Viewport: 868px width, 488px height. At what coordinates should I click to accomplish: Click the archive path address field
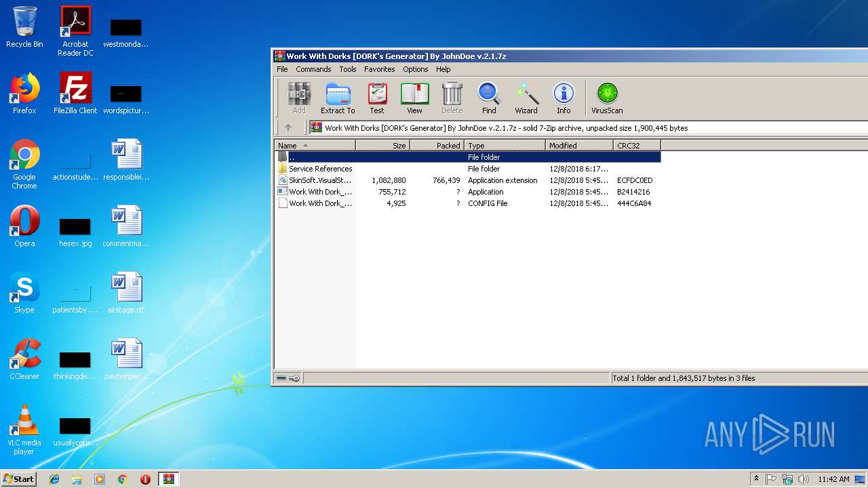588,127
